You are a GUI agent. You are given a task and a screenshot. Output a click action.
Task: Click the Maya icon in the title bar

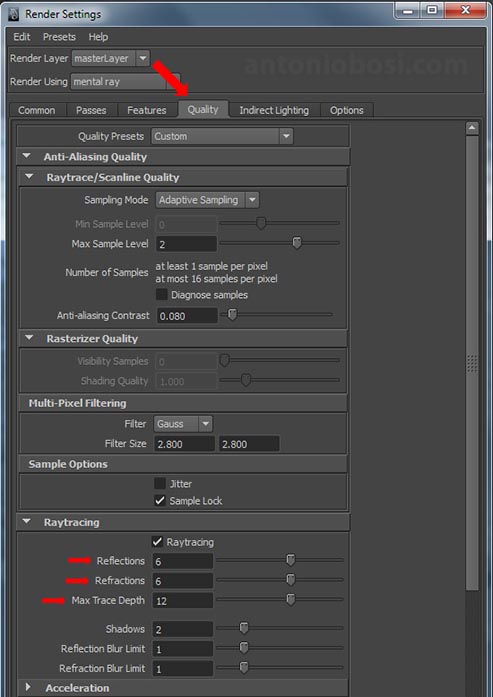[13, 13]
